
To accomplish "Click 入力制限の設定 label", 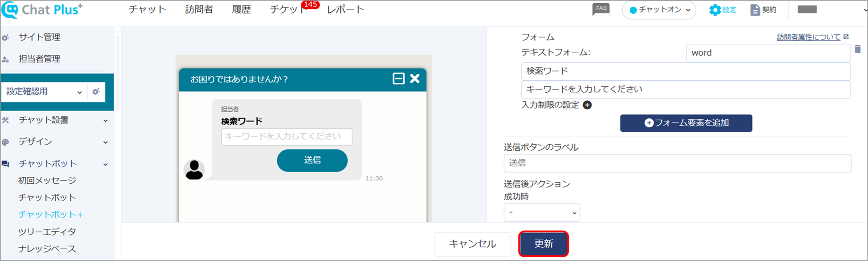I will point(550,105).
